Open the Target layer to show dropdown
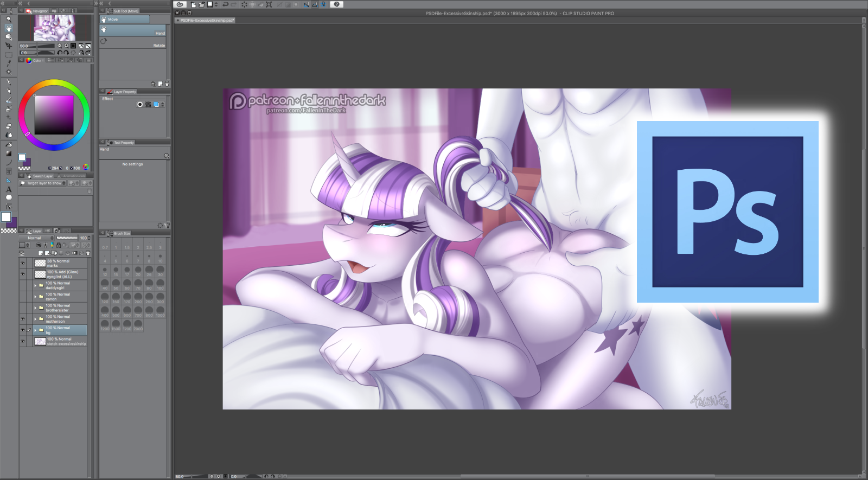868x480 pixels. click(43, 183)
